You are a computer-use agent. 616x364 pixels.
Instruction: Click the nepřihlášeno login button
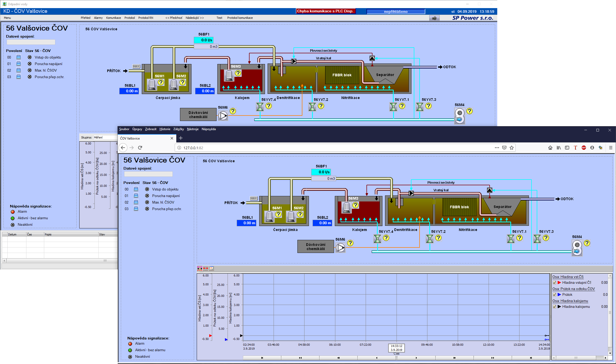click(395, 11)
